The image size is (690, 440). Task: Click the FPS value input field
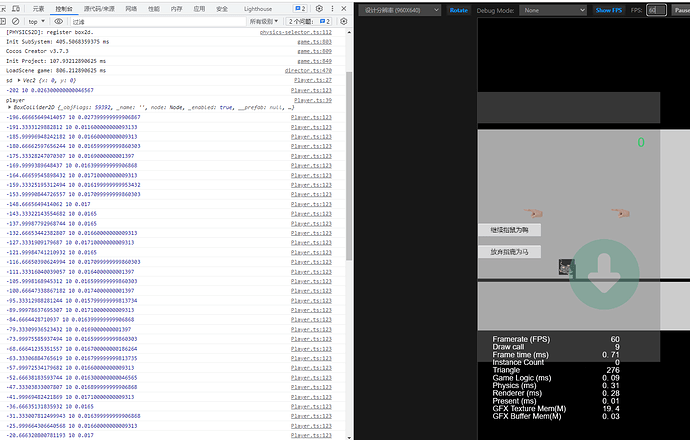coord(656,10)
